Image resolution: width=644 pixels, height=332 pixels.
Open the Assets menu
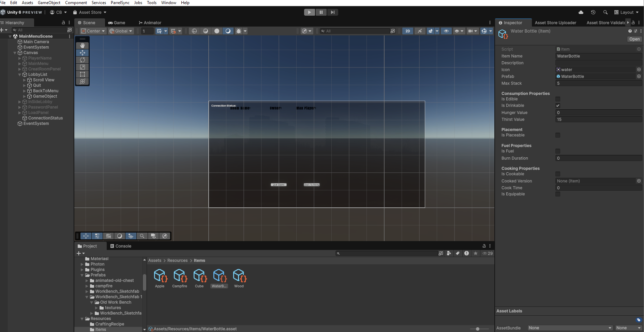pos(28,3)
